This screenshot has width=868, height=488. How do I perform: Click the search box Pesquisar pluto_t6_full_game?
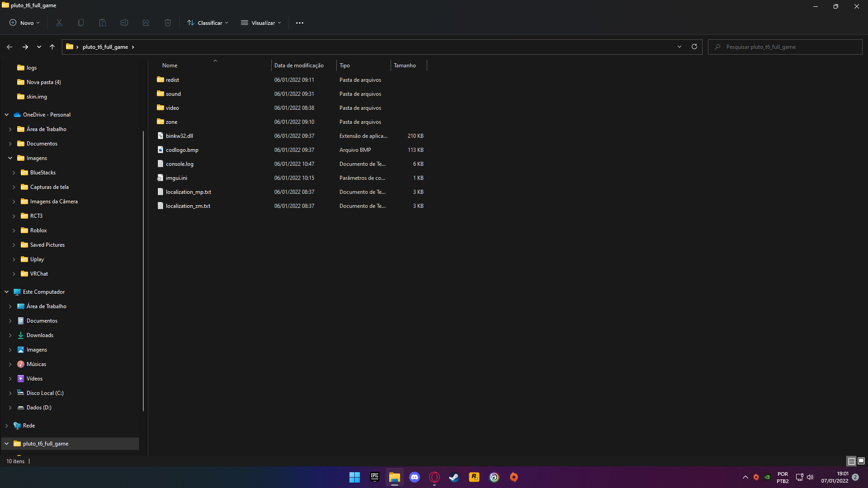(x=785, y=47)
